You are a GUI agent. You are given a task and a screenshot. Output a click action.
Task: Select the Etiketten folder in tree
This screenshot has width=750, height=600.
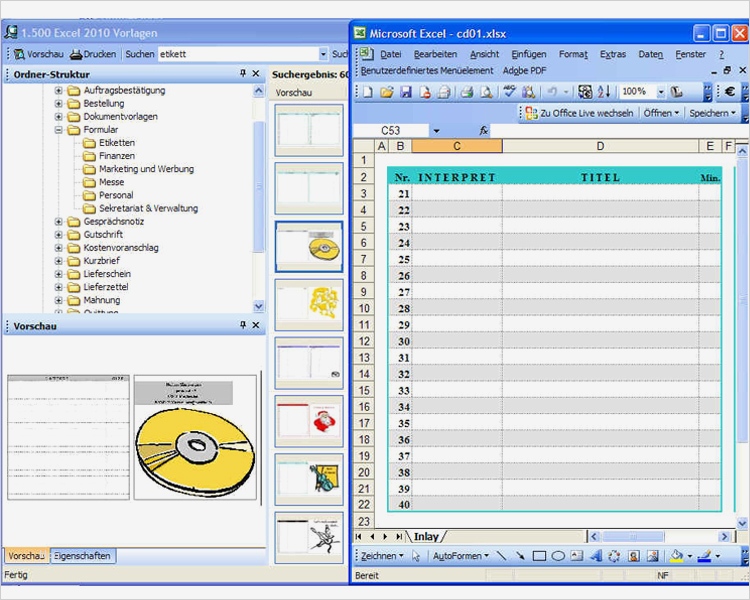pyautogui.click(x=117, y=143)
